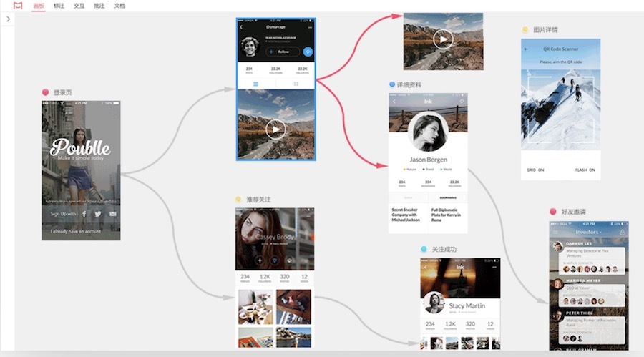Click the cyan status dot beside 关注成功
This screenshot has width=644, height=357.
(424, 249)
